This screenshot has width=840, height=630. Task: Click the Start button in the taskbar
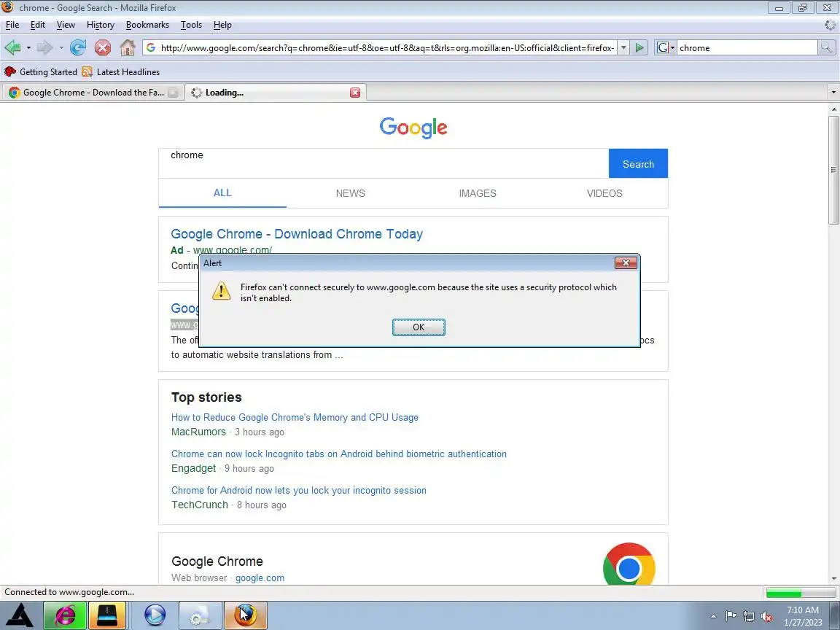(19, 615)
